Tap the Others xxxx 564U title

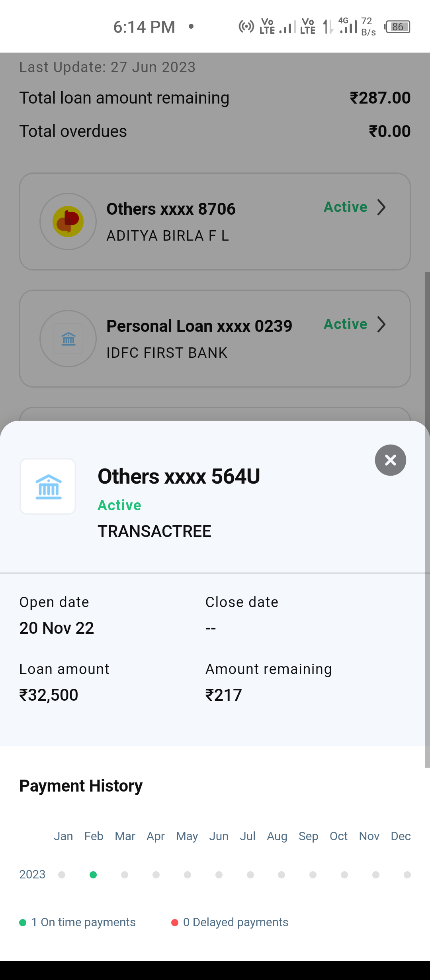point(179,476)
